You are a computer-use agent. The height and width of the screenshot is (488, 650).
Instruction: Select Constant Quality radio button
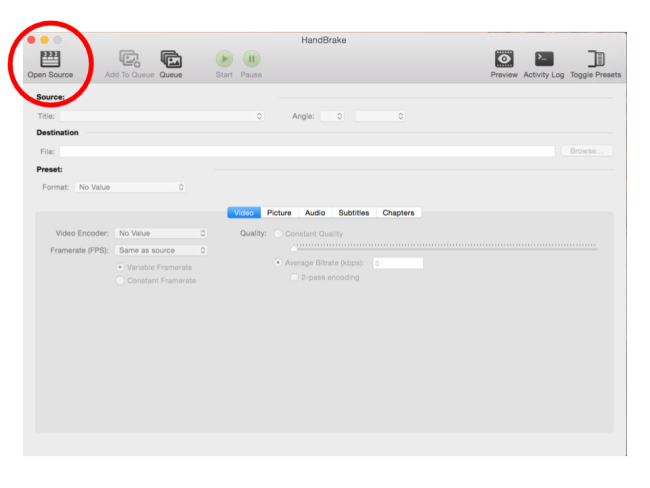tap(278, 234)
